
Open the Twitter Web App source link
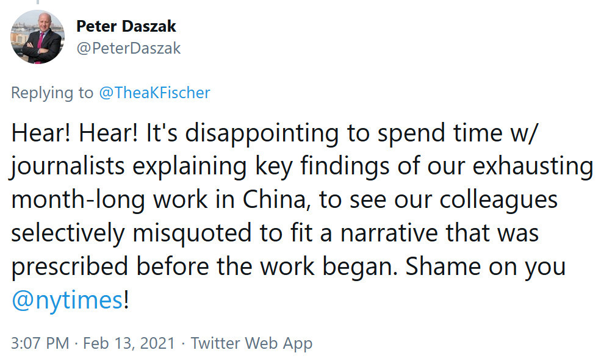tap(251, 343)
